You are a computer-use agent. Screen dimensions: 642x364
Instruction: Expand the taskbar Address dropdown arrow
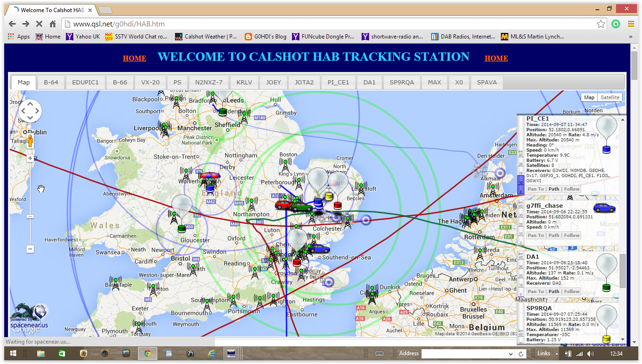click(x=511, y=354)
